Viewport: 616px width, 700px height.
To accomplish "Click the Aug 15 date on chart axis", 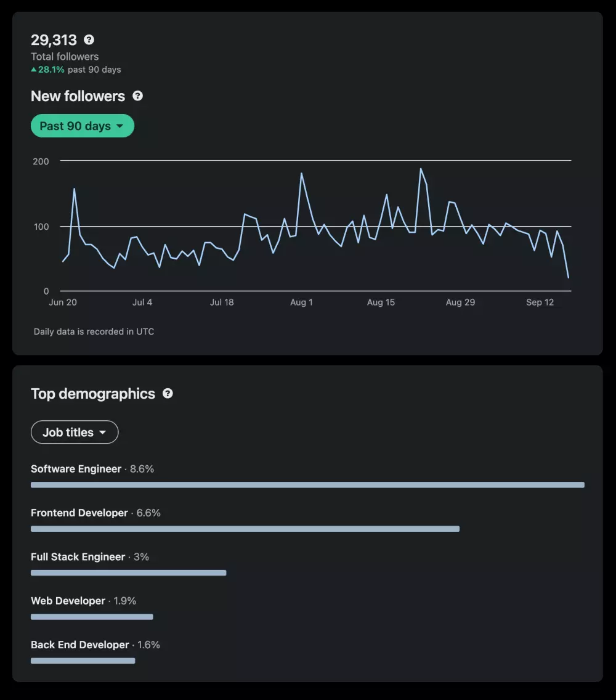I will click(381, 303).
